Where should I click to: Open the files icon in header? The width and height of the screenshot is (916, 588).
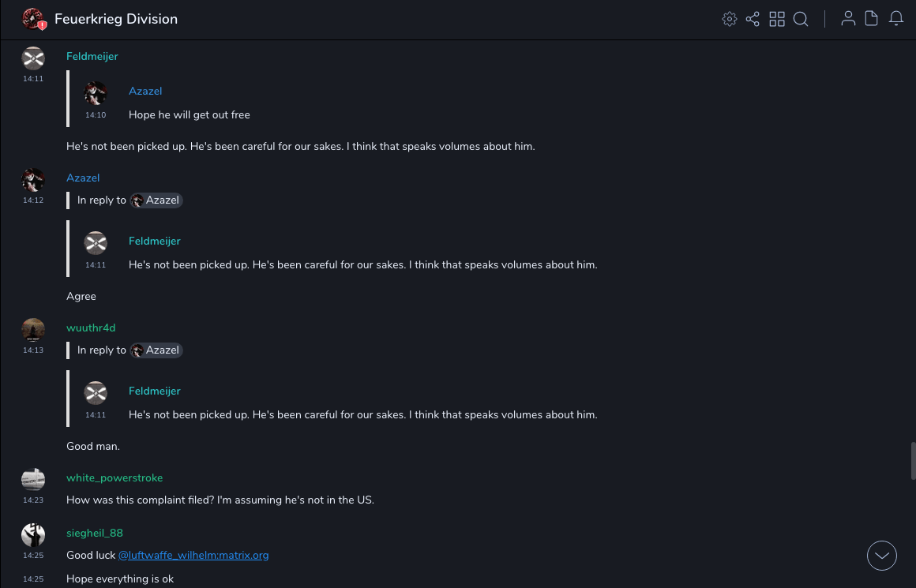click(872, 19)
